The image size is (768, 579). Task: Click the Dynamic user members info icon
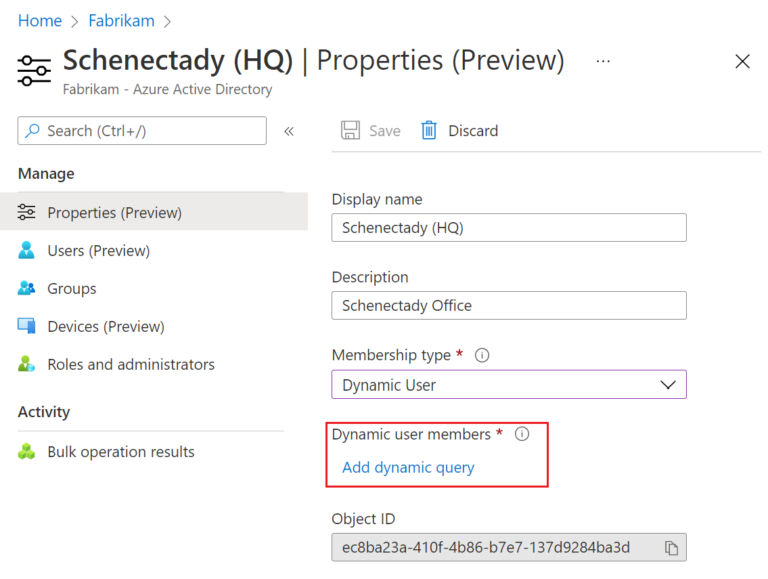pos(521,435)
